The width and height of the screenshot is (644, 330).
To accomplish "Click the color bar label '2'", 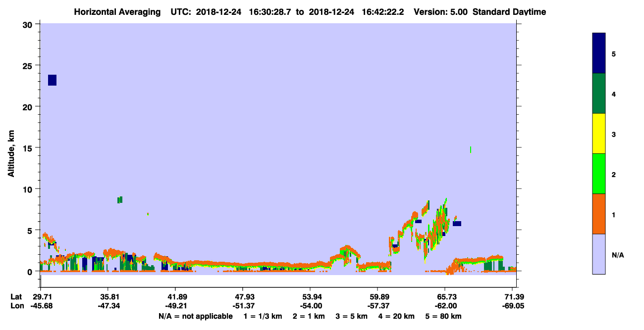I will coord(614,174).
